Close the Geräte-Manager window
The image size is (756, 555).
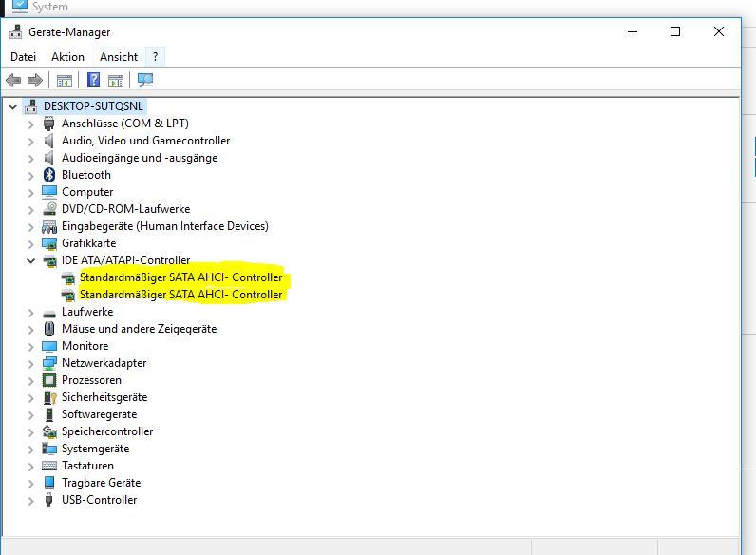718,32
